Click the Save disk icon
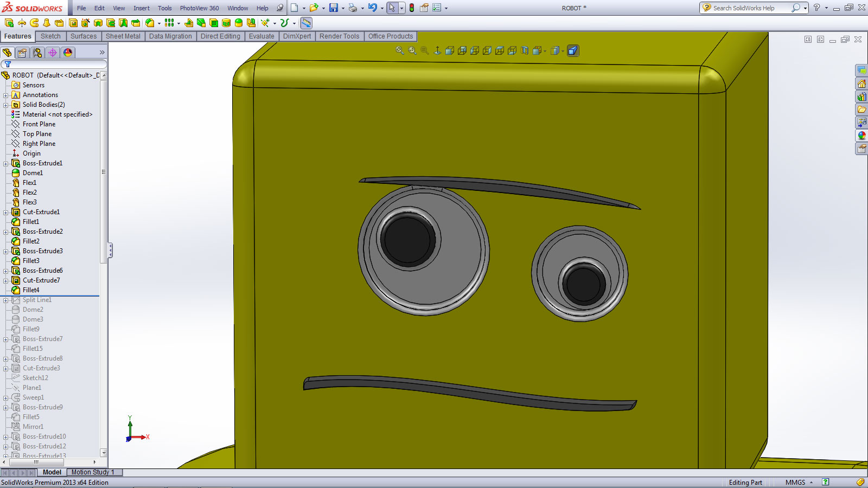The height and width of the screenshot is (488, 868). (334, 8)
